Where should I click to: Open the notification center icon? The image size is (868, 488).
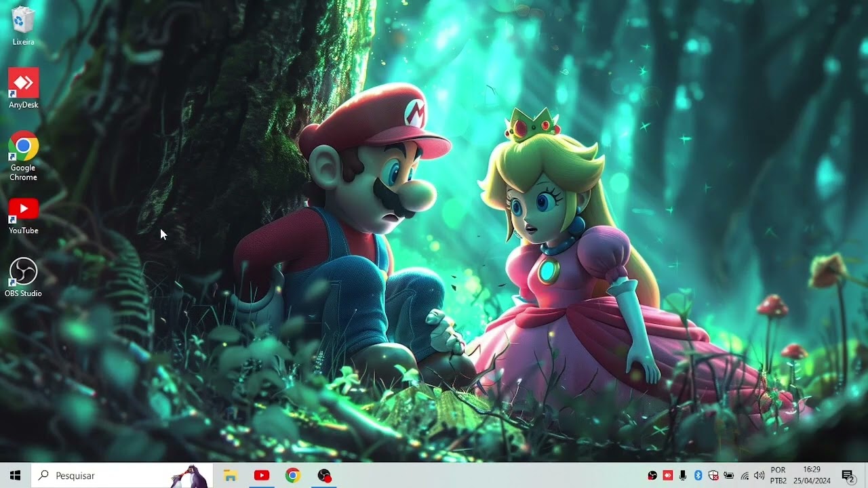[x=848, y=476]
